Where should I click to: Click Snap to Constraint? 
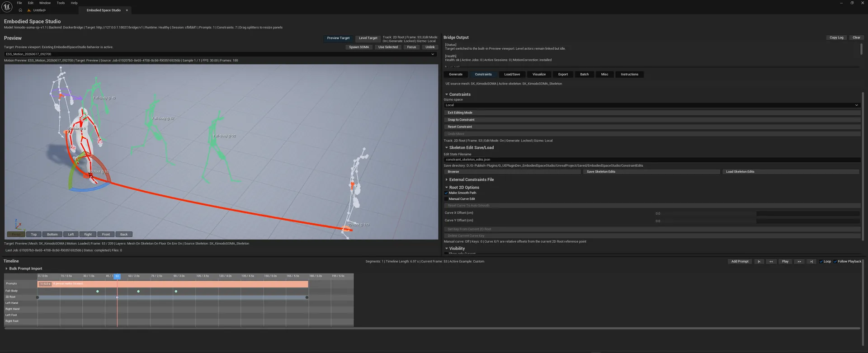tap(652, 120)
